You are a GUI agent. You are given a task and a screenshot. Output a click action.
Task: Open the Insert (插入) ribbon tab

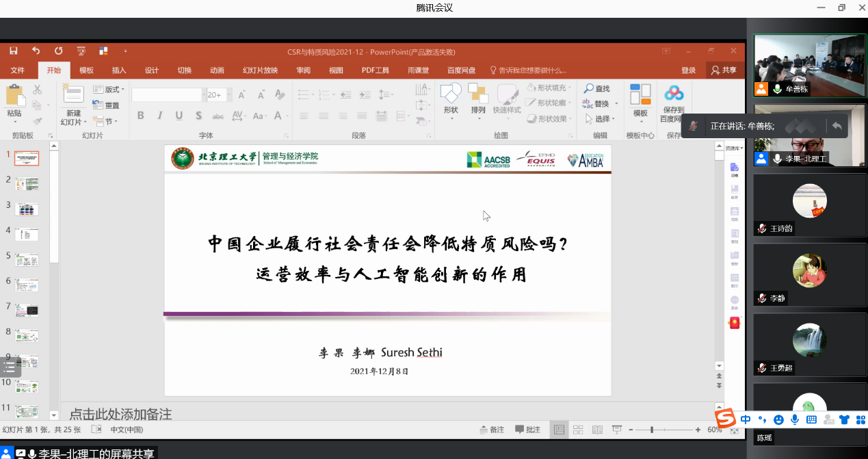point(119,70)
